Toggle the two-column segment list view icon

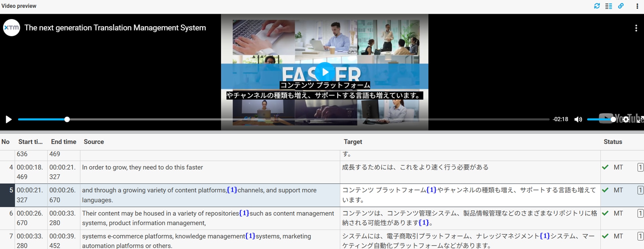point(609,6)
